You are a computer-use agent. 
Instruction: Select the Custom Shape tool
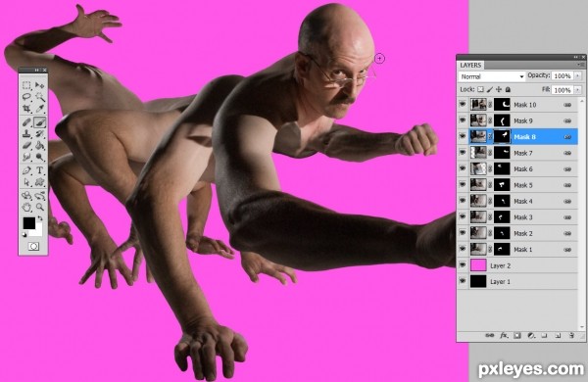[39, 182]
